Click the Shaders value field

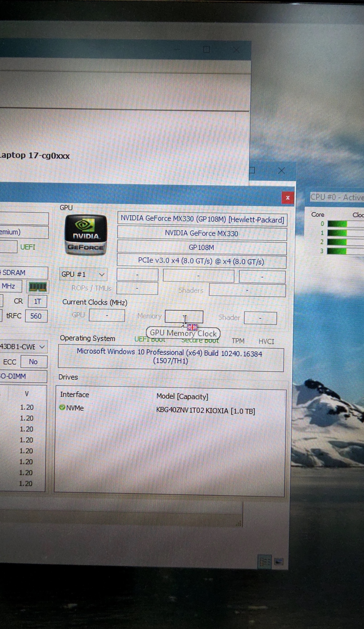[247, 290]
